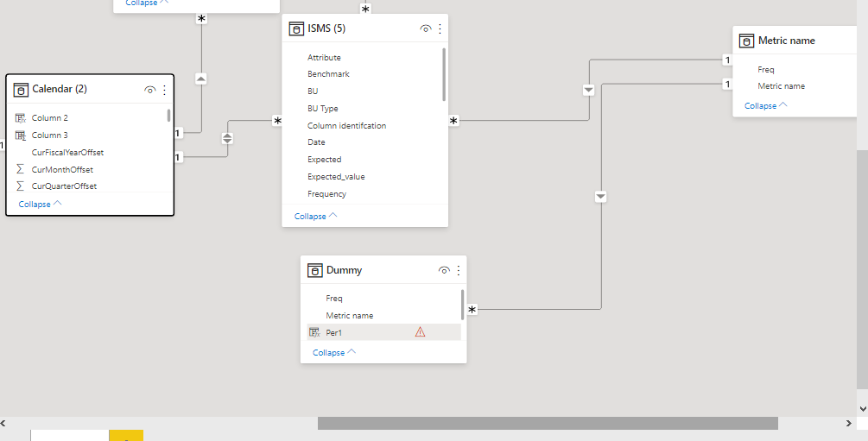
Task: Click the Calendar (2) table title
Action: pos(60,89)
